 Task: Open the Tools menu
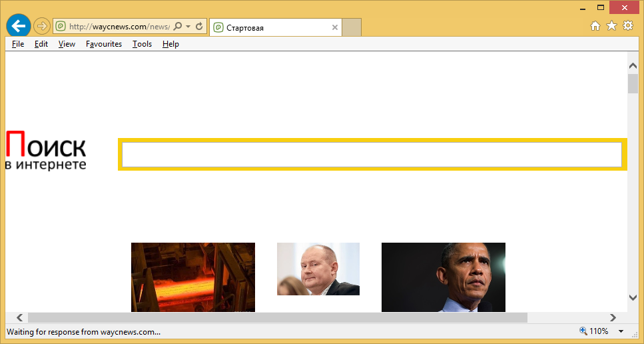(x=142, y=44)
